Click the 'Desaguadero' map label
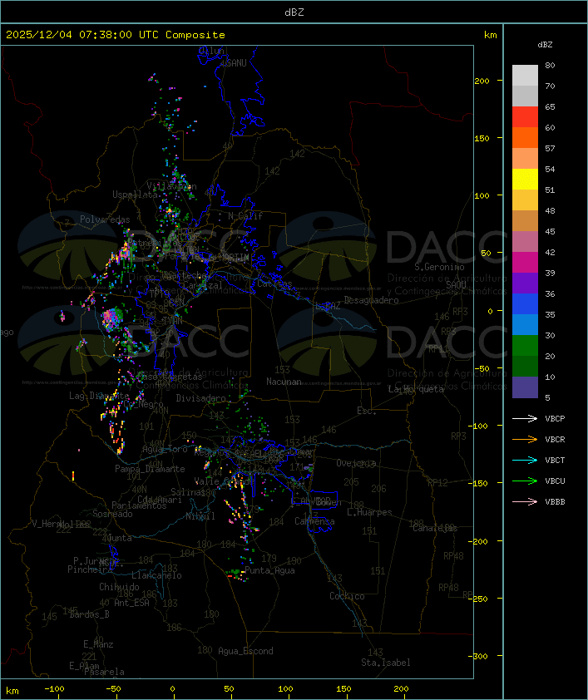This screenshot has width=588, height=700. [x=371, y=300]
